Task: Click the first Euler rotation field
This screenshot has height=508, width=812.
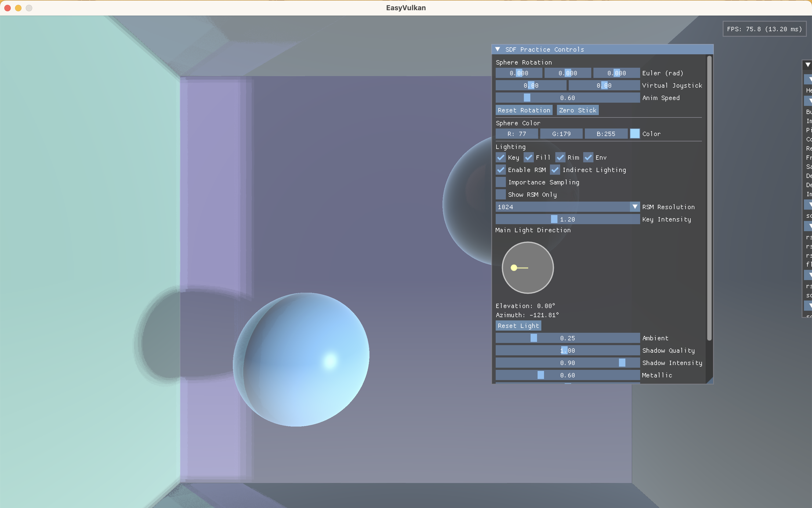Action: 519,73
